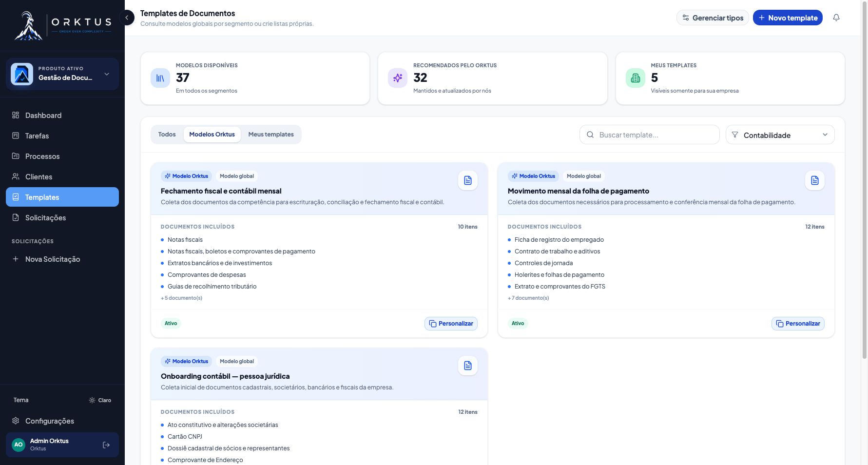This screenshot has width=868, height=465.
Task: Switch to Meus templates tab
Action: 271,135
